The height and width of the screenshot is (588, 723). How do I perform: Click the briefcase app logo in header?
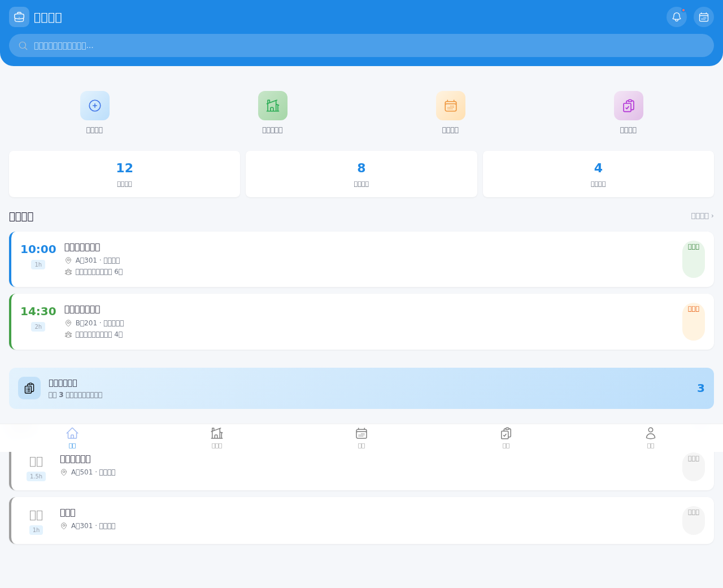pos(19,17)
